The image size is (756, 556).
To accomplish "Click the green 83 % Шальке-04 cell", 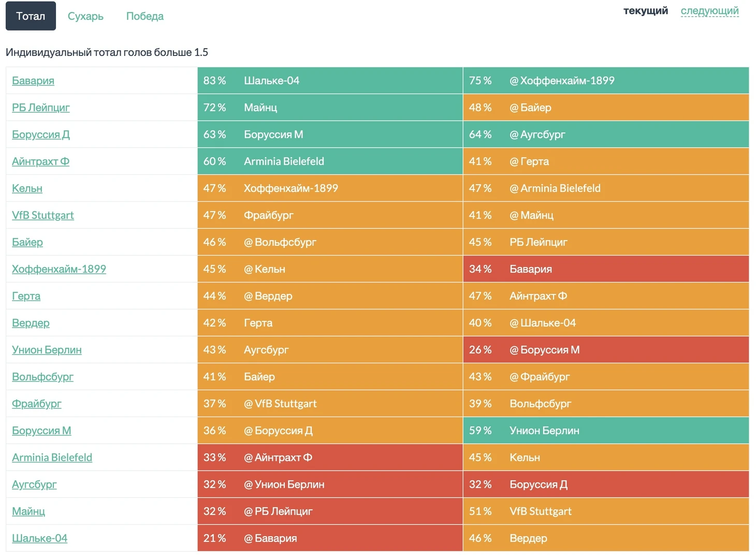I will [x=330, y=81].
